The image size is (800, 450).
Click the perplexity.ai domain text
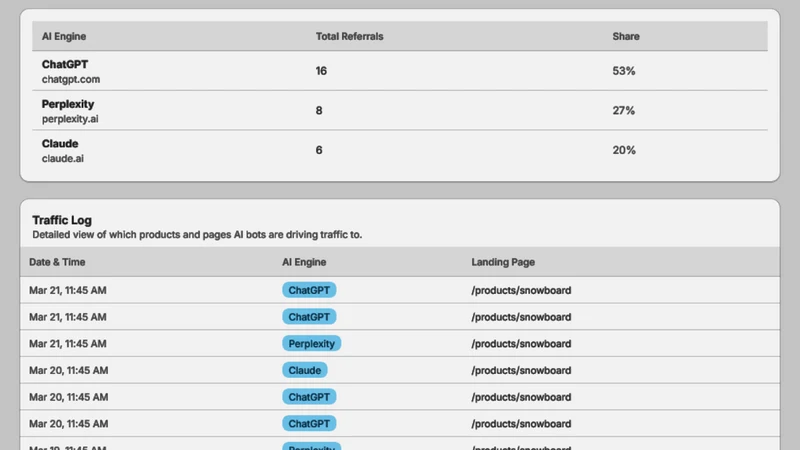pos(70,119)
